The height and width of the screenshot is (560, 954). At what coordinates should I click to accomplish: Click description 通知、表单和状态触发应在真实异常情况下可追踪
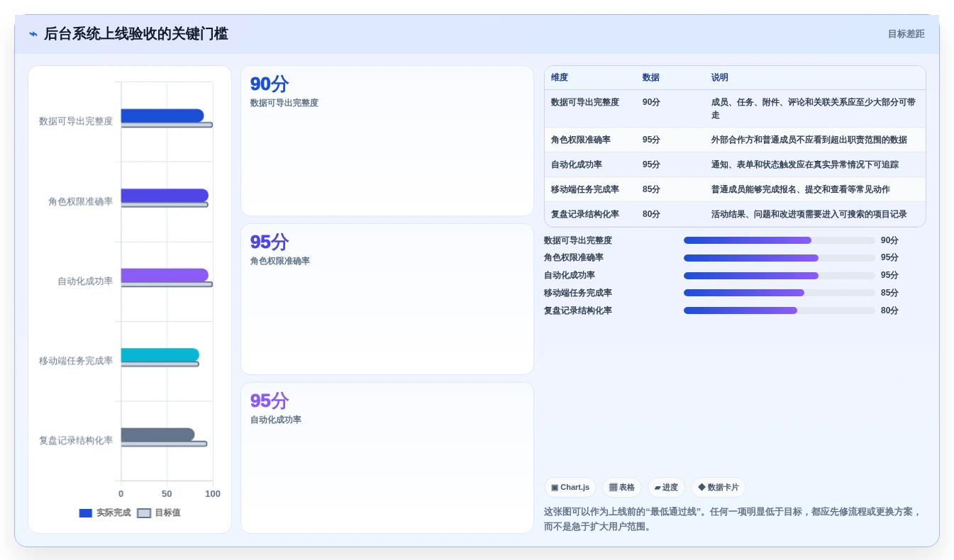805,164
